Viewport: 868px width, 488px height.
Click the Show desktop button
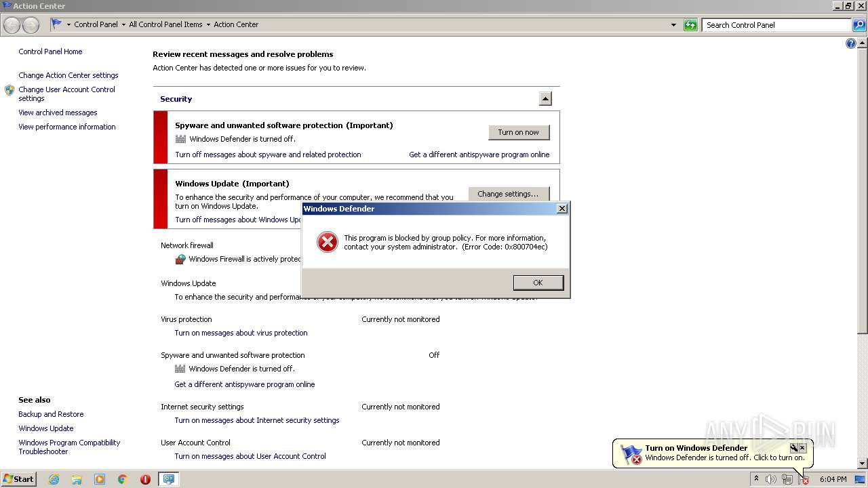click(860, 479)
